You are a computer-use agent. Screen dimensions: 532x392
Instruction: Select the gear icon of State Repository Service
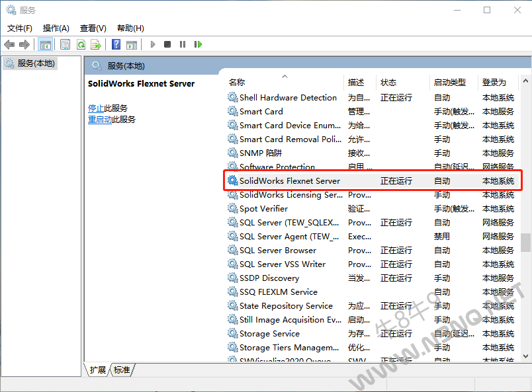point(232,306)
